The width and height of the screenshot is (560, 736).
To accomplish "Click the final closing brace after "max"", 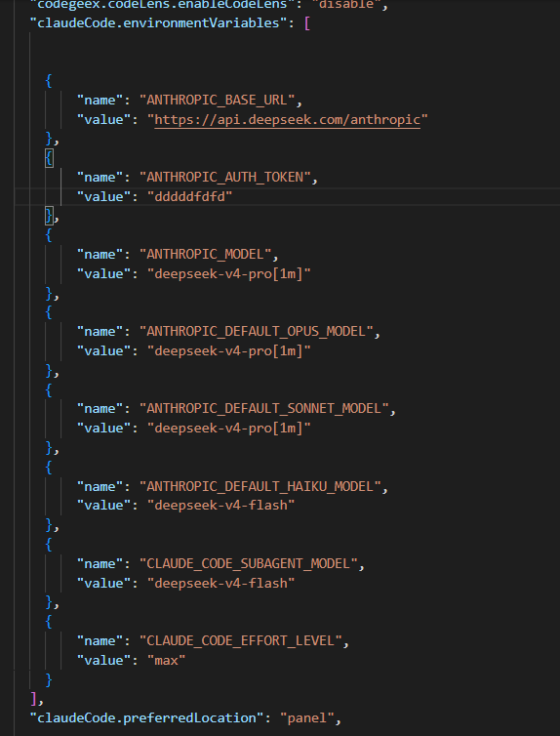I will (x=49, y=679).
